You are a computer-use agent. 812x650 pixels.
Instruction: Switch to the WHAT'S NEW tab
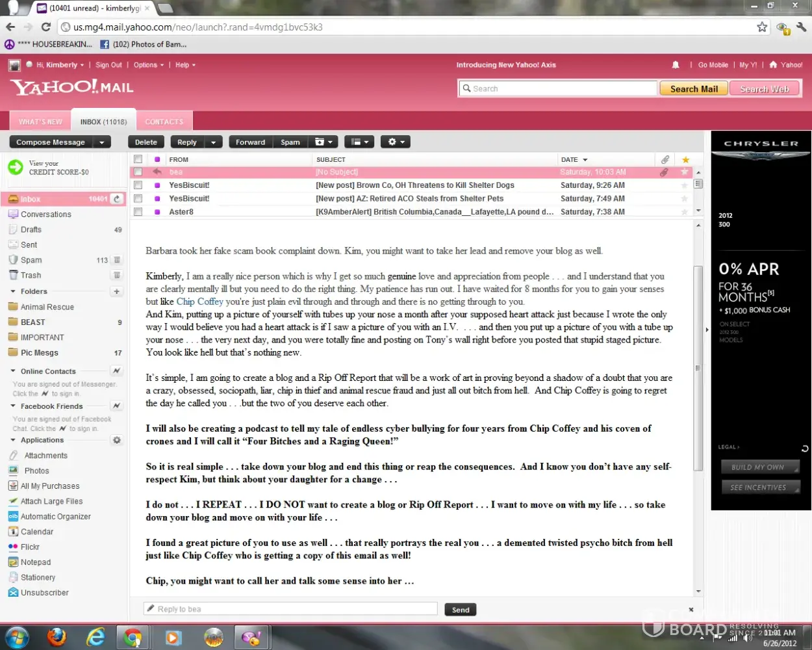[40, 122]
